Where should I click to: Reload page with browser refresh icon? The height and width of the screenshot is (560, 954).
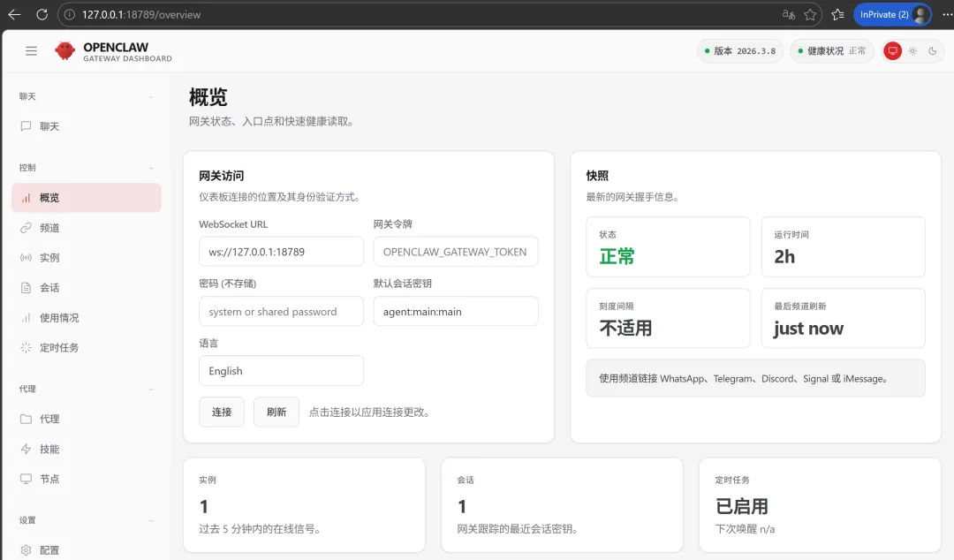[42, 15]
